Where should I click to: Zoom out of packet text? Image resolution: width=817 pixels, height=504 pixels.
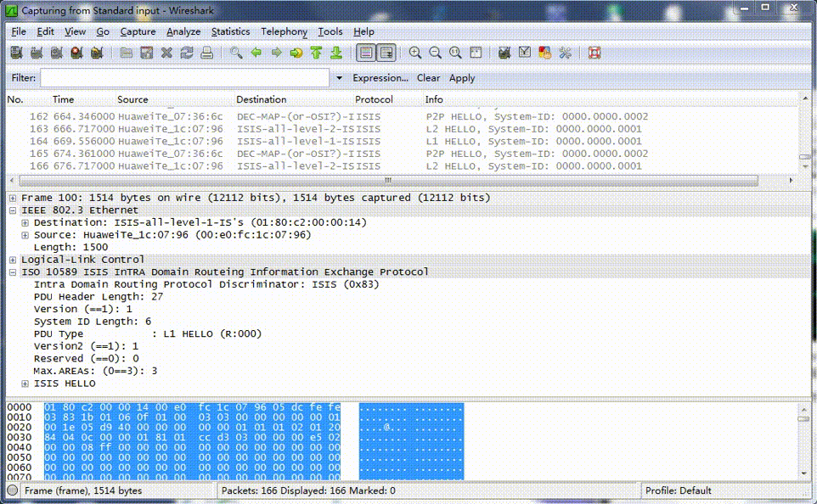(435, 53)
